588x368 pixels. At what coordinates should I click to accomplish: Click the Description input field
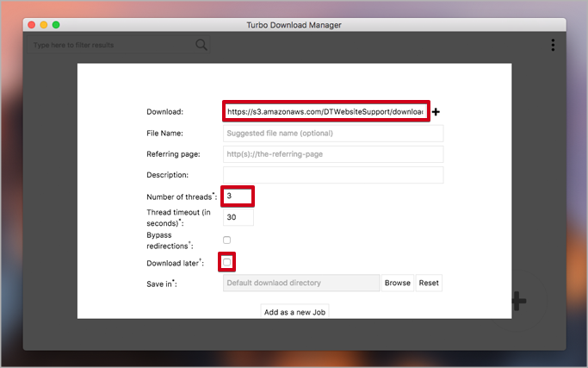coord(333,175)
